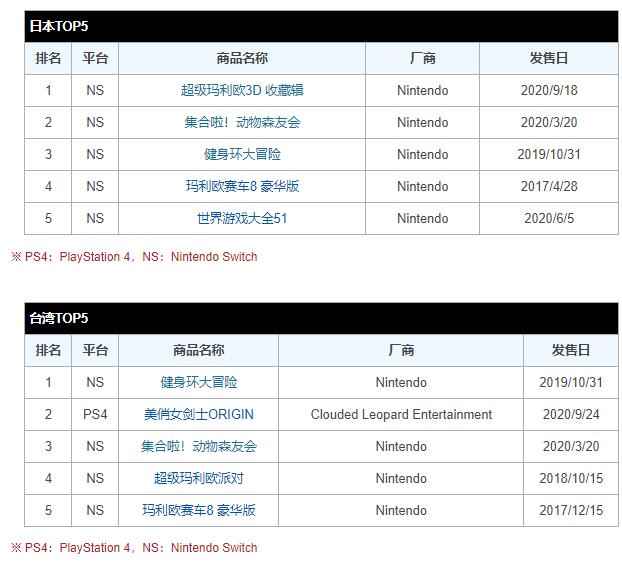Click 厂商 header in Japan table
Viewport: 622px width, 565px height.
(x=422, y=58)
